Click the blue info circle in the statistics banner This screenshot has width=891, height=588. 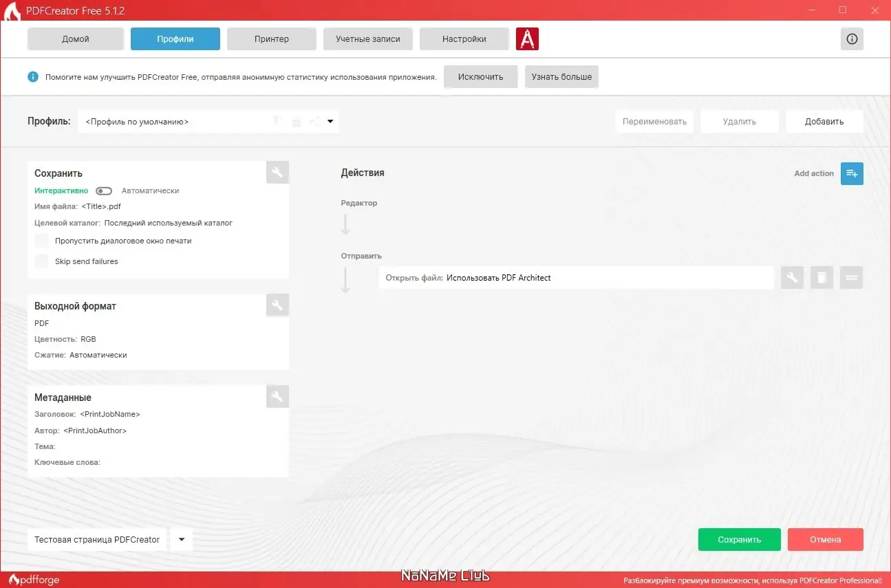(x=33, y=77)
